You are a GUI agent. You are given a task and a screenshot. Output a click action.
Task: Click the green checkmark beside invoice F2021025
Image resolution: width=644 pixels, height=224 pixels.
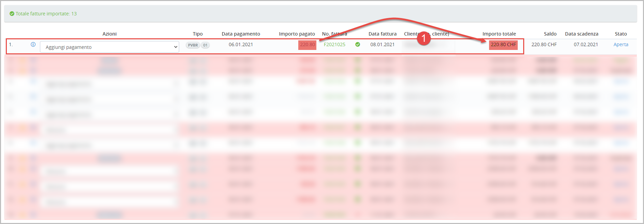(x=358, y=44)
